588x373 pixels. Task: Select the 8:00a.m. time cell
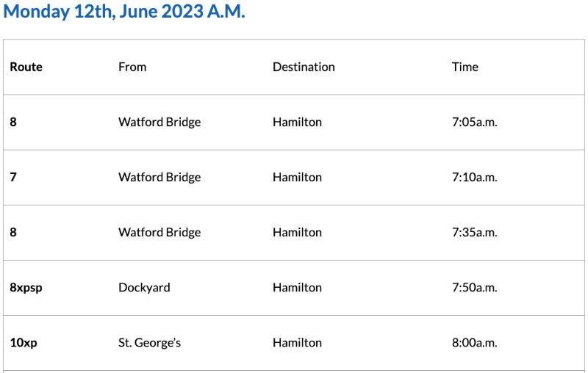(474, 342)
